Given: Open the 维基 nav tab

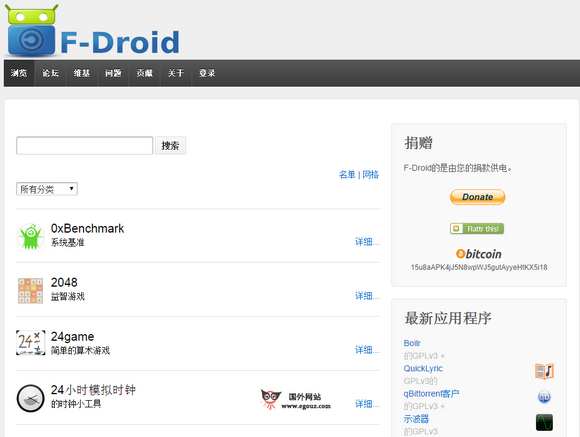Looking at the screenshot, I should point(81,73).
